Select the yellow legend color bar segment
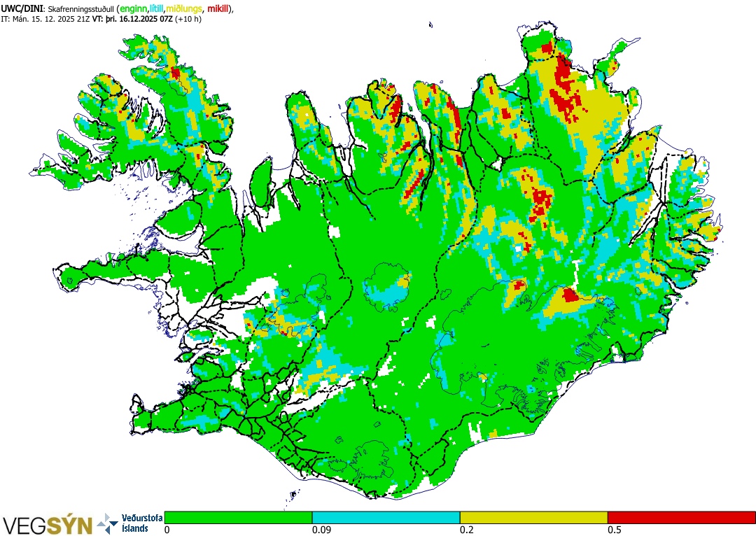 [533, 517]
